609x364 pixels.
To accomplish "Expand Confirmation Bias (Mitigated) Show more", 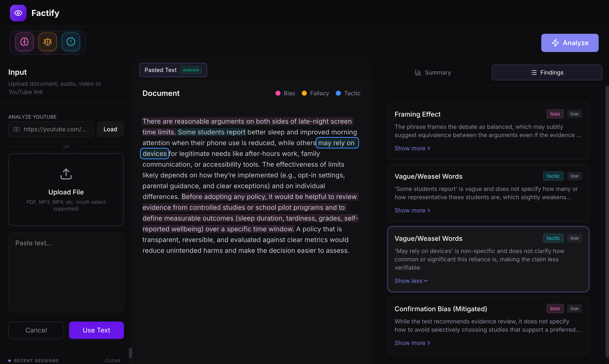I will pyautogui.click(x=412, y=343).
